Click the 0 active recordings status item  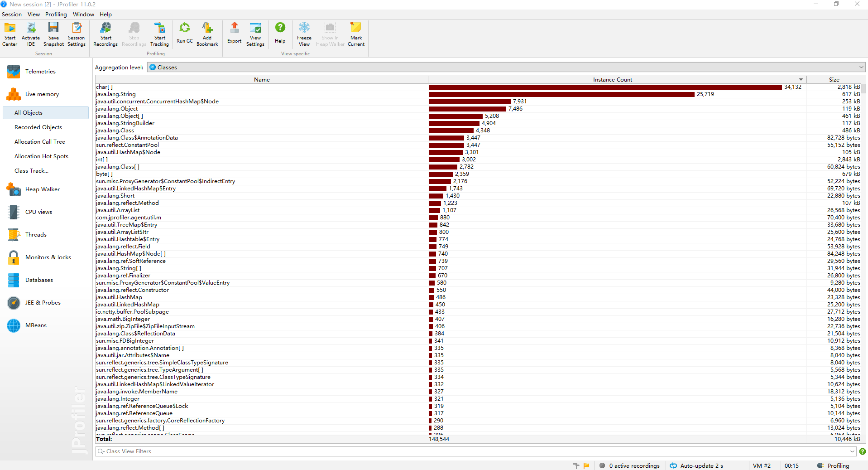coord(630,465)
